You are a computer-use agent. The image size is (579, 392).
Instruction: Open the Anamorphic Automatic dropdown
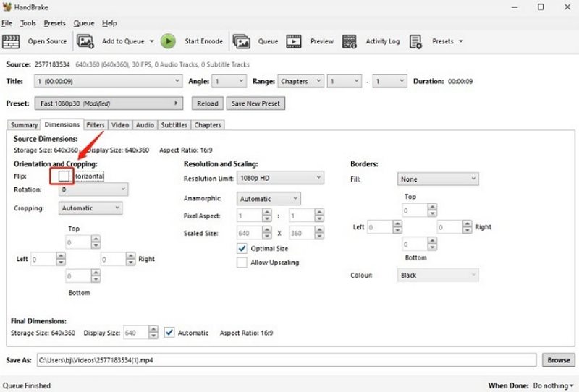(269, 199)
